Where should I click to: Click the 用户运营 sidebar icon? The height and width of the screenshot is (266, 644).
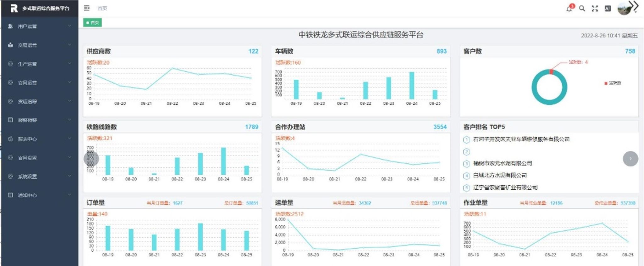pos(10,26)
